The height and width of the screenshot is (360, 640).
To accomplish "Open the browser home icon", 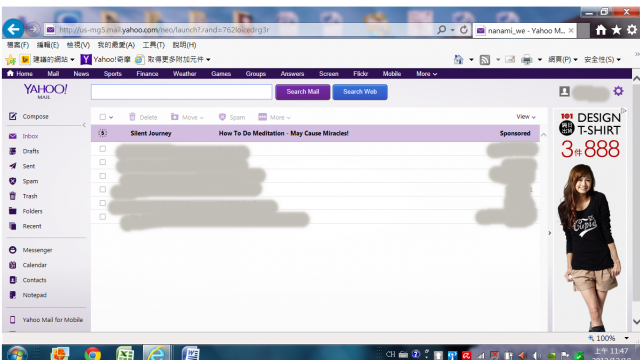I will [x=601, y=30].
